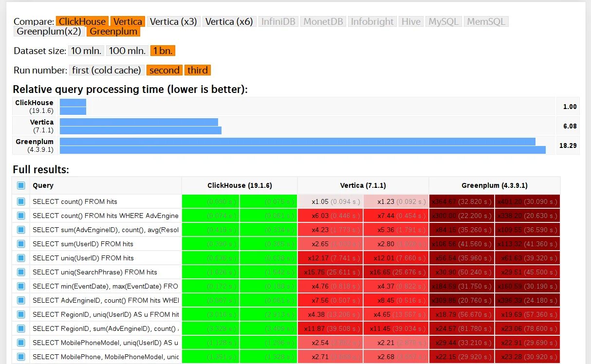Click the x1.05 (0.094 s.) Vertica cell
Viewport: 591px width, 364px height.
click(331, 201)
